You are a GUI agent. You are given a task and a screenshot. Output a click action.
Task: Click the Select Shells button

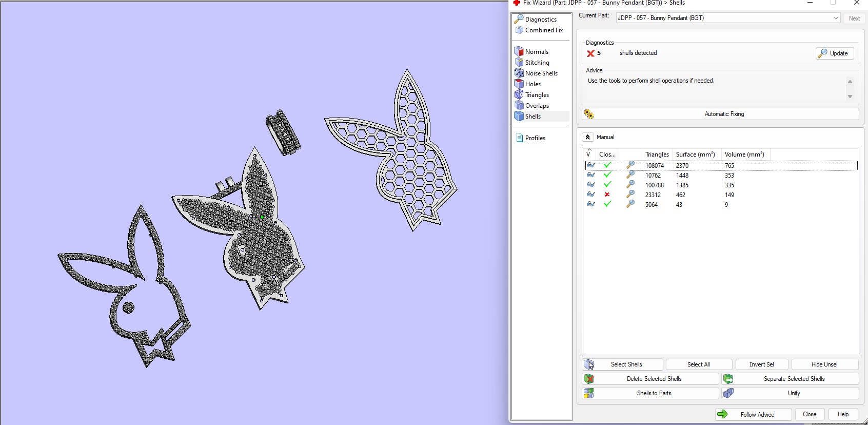click(x=623, y=364)
